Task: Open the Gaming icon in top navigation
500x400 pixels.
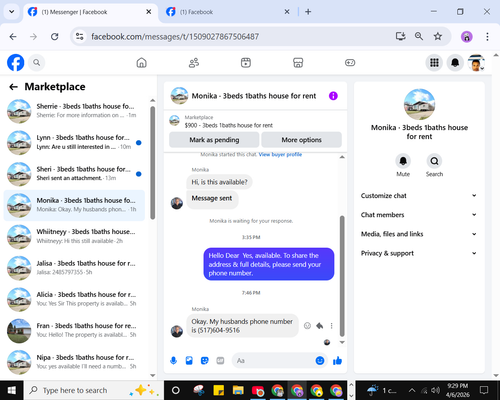Action: coord(350,63)
